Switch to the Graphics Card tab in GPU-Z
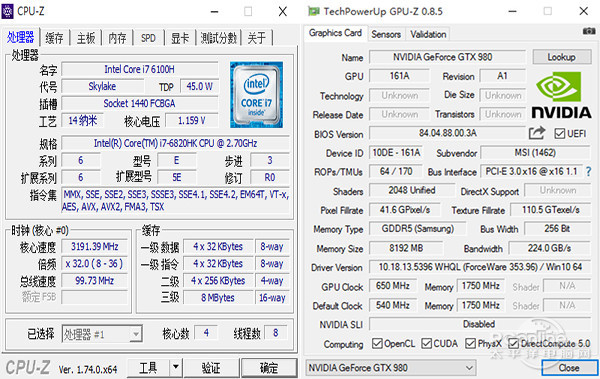This screenshot has height=379, width=600. (336, 33)
